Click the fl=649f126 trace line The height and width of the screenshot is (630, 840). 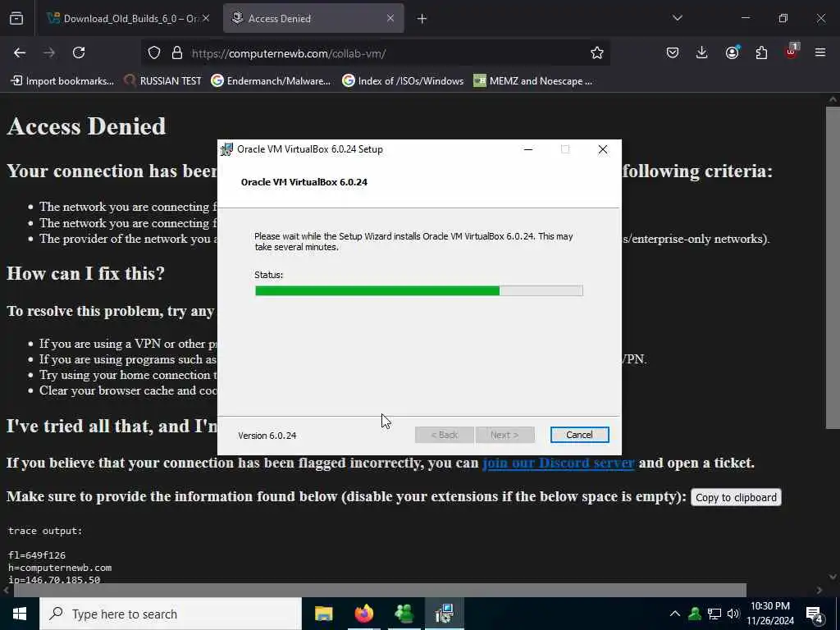37,555
